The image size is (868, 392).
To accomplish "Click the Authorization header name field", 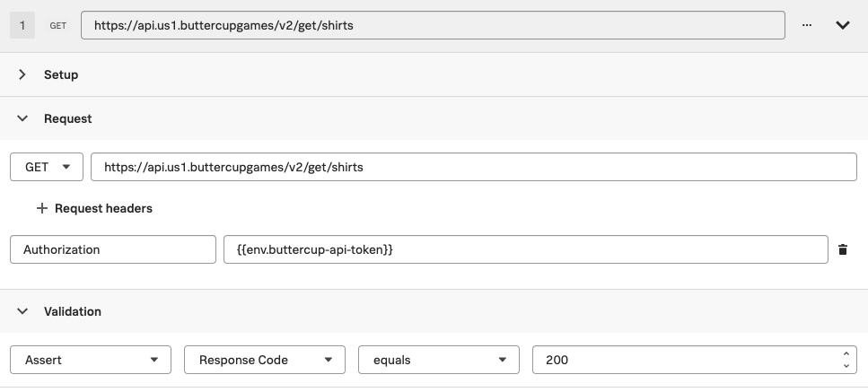I will (x=113, y=249).
